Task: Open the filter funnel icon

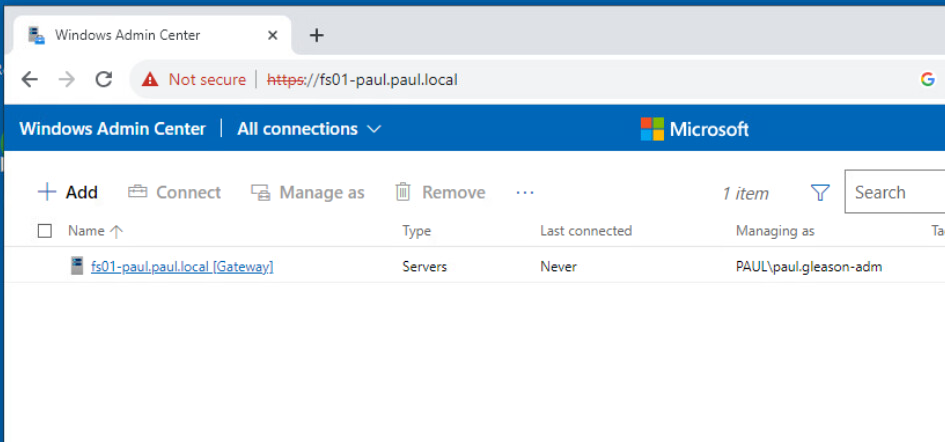Action: coord(820,193)
